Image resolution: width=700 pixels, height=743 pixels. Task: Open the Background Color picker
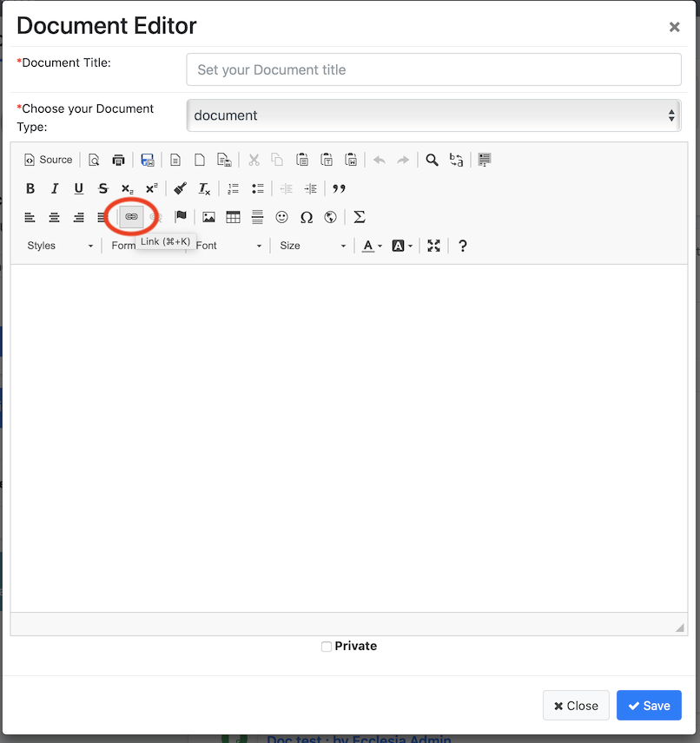(x=402, y=246)
